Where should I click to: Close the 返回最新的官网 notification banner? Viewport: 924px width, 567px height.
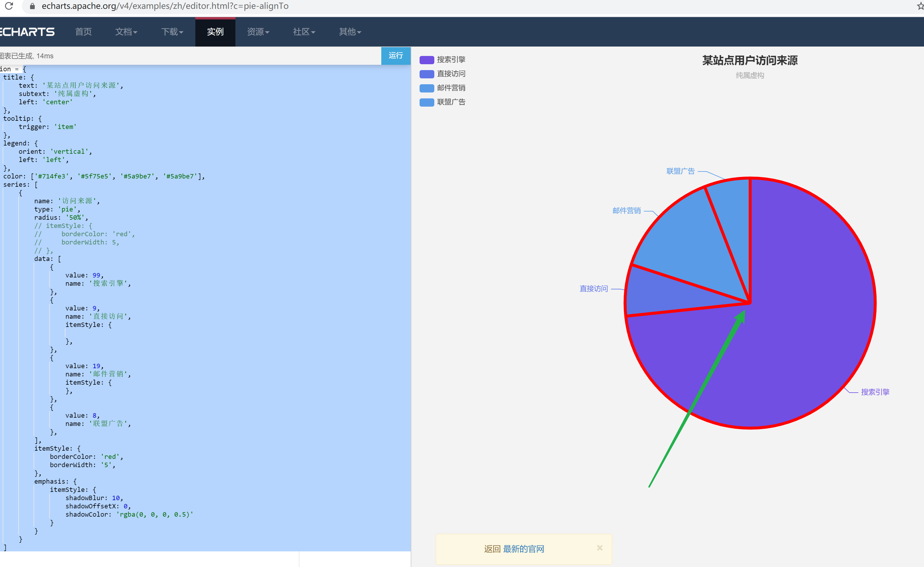(x=600, y=548)
